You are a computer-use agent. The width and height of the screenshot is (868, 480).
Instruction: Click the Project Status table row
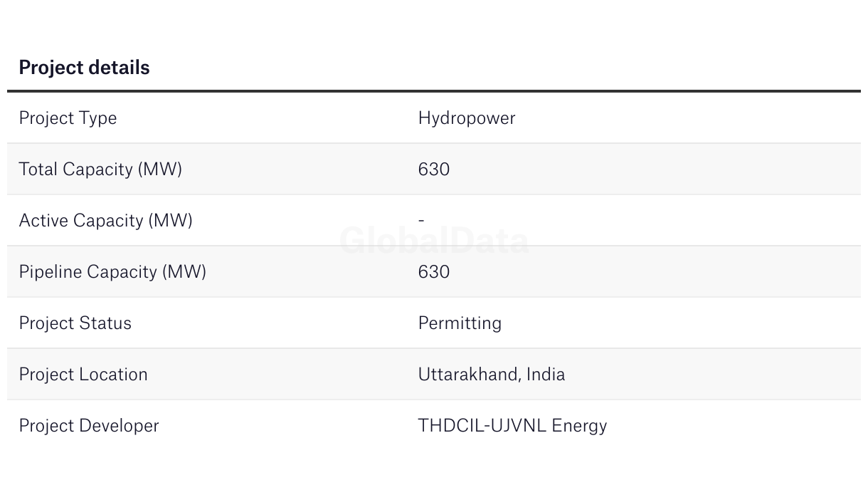(x=434, y=323)
